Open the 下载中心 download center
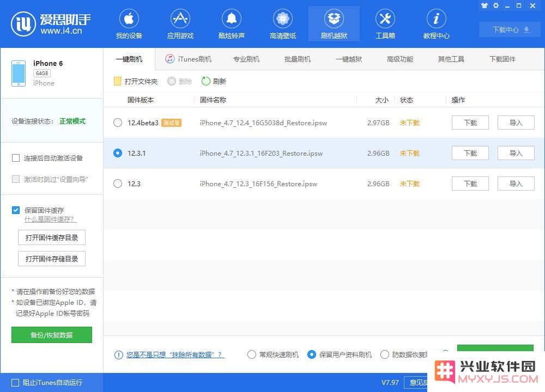545x392 pixels. [x=511, y=29]
